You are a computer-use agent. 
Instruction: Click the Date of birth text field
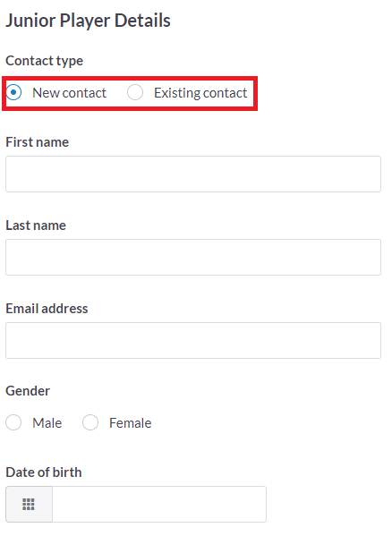[x=159, y=504]
